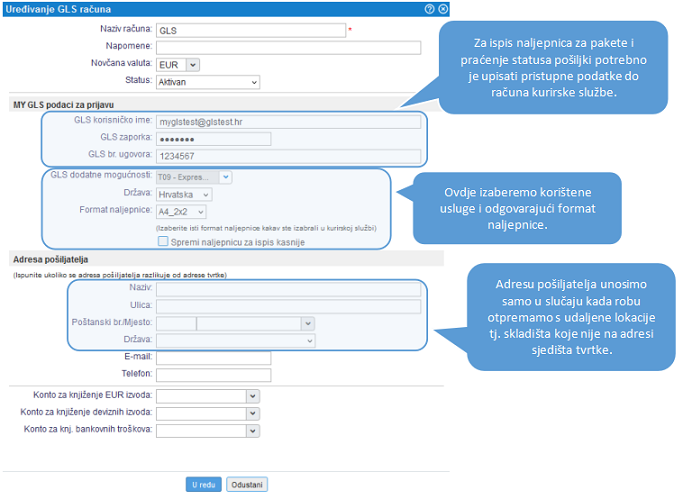Expand Poštanski br./Mjesto dropdown arrow
This screenshot has height=499, width=683.
pyautogui.click(x=308, y=324)
